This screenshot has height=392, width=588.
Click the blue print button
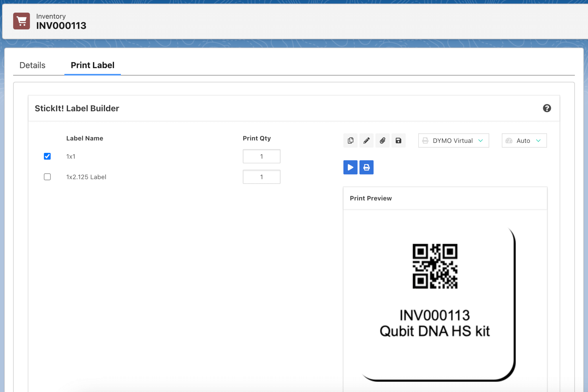coord(366,167)
